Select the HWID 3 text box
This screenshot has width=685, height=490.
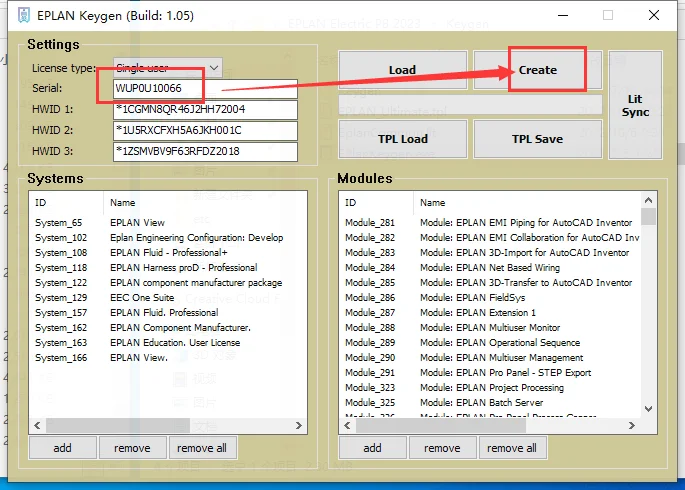(x=205, y=151)
